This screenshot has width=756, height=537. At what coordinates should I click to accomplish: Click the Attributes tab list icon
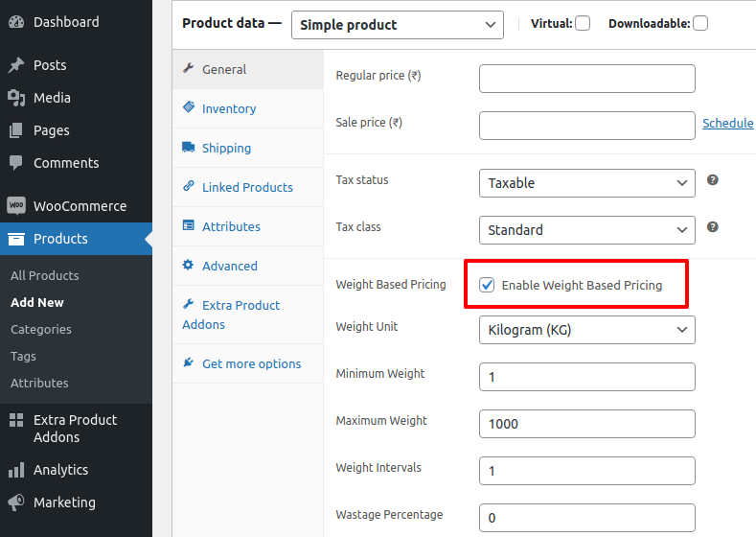(x=189, y=225)
